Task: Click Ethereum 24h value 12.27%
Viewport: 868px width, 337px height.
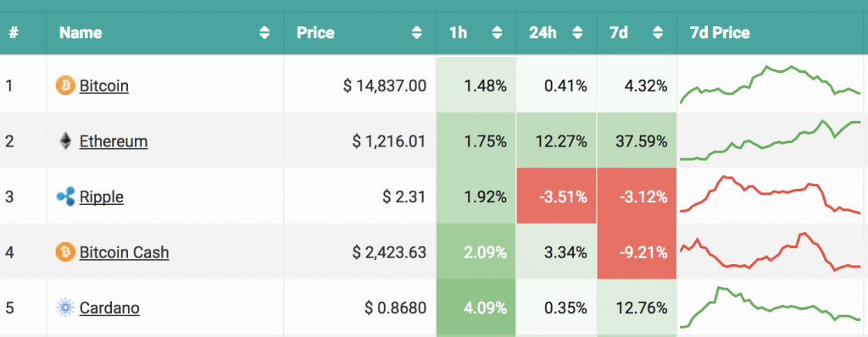Action: pyautogui.click(x=561, y=141)
